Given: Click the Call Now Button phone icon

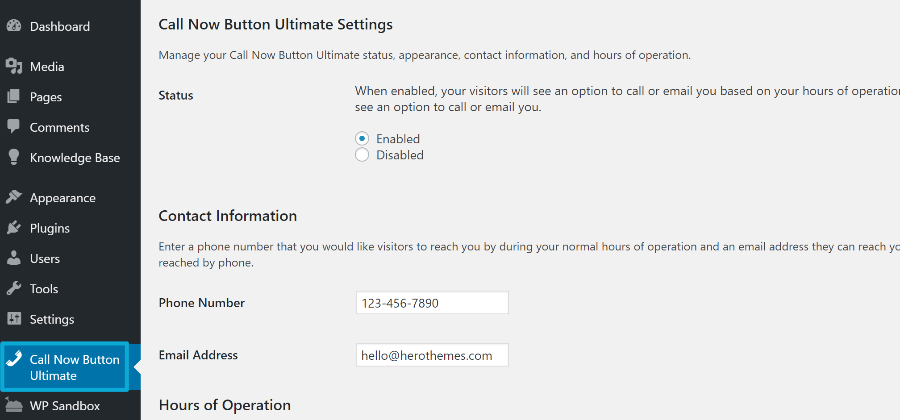Looking at the screenshot, I should point(14,359).
